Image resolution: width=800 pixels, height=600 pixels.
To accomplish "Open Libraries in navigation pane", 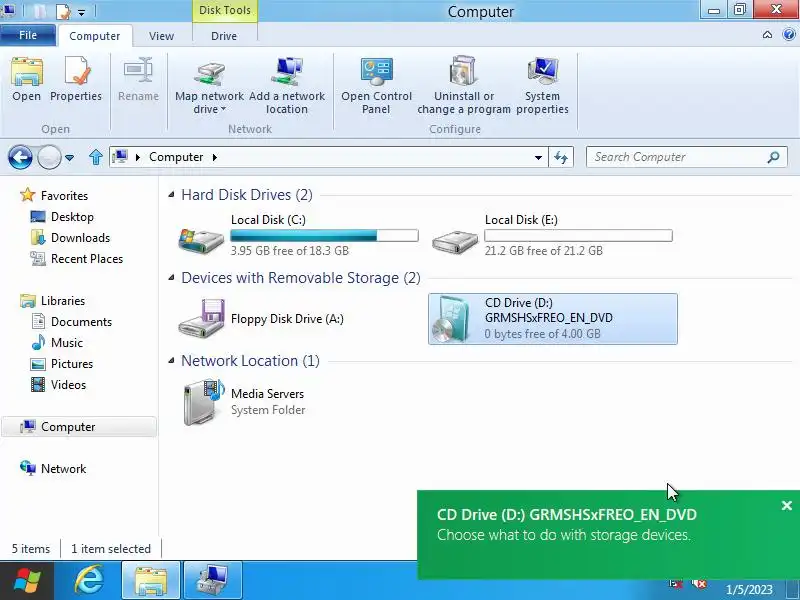I will (x=63, y=301).
